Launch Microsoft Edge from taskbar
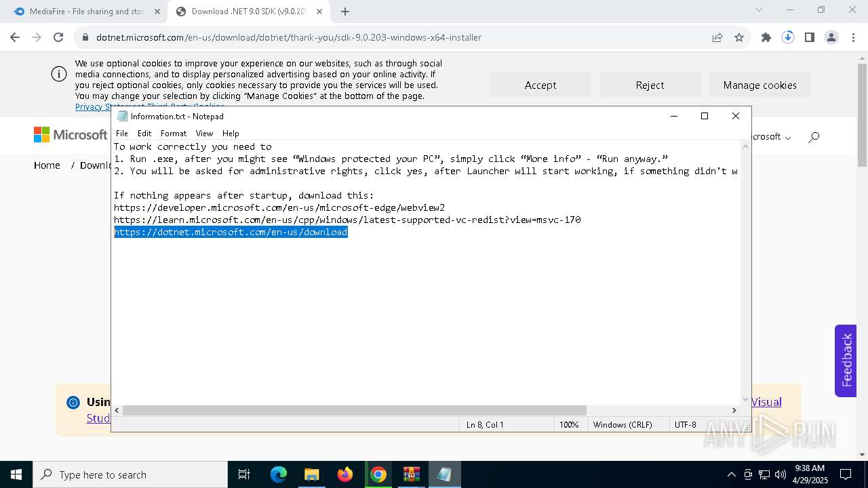 coord(279,474)
